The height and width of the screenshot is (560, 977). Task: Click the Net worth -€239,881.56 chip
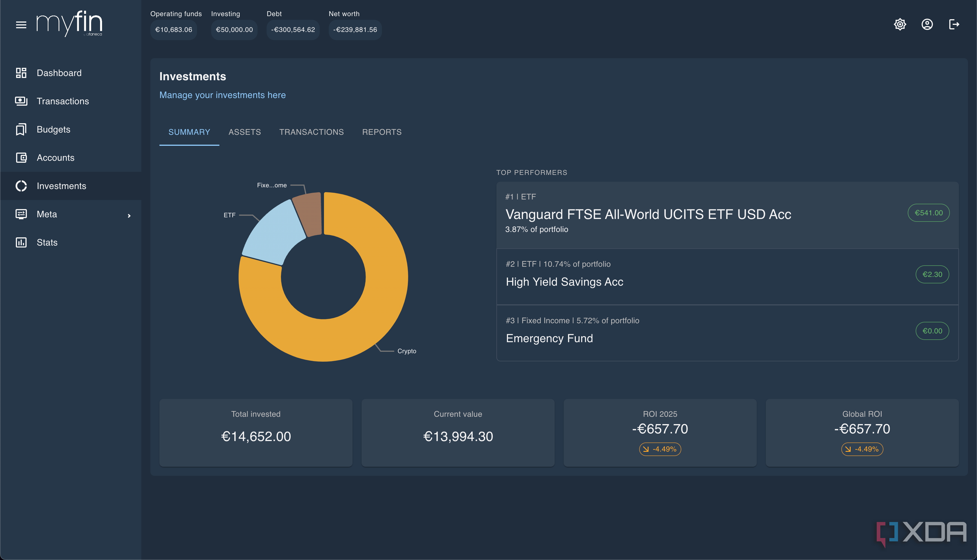[355, 30]
